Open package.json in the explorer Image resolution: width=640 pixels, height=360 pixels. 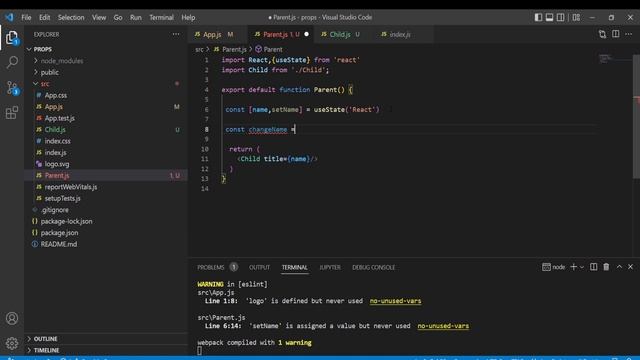point(105,232)
